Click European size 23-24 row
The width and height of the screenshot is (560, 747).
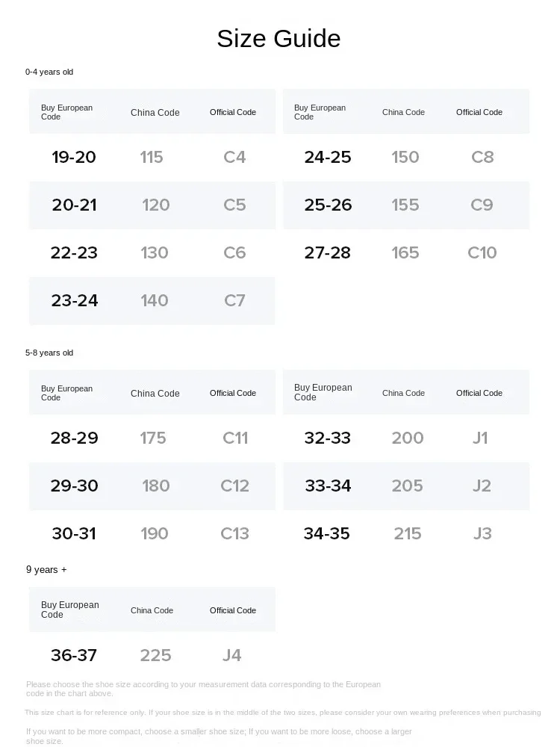coord(75,300)
